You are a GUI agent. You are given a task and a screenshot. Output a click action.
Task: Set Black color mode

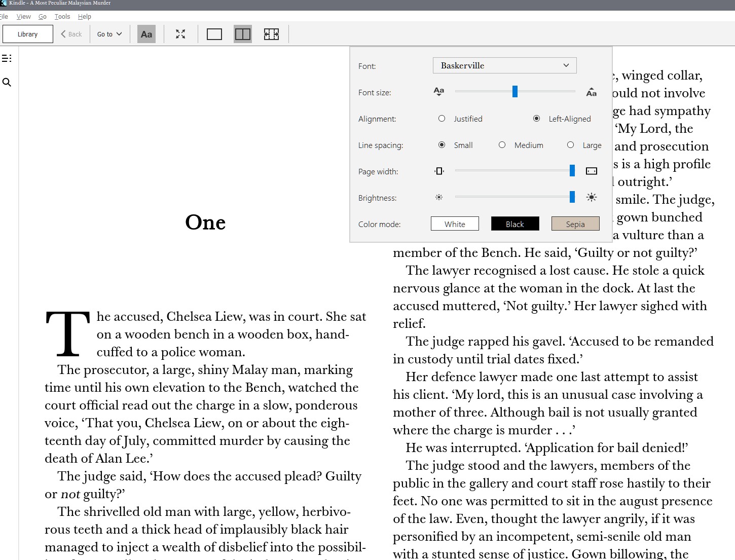tap(515, 223)
